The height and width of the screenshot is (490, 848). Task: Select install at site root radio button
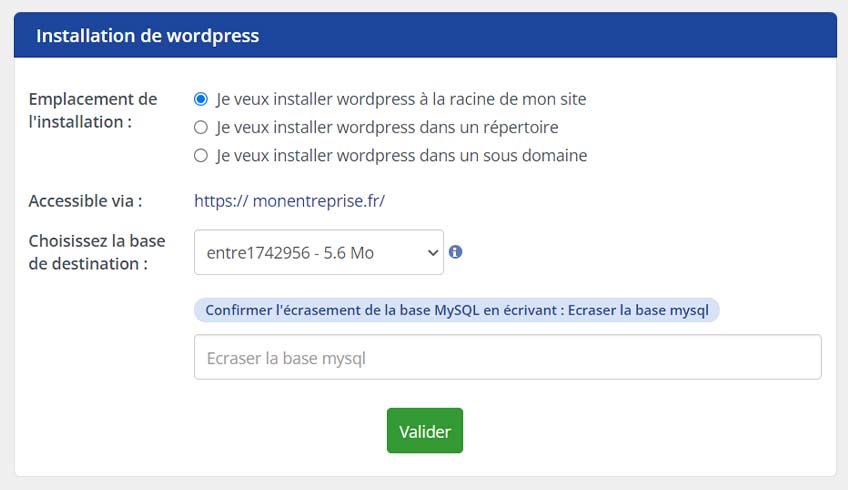[x=201, y=99]
